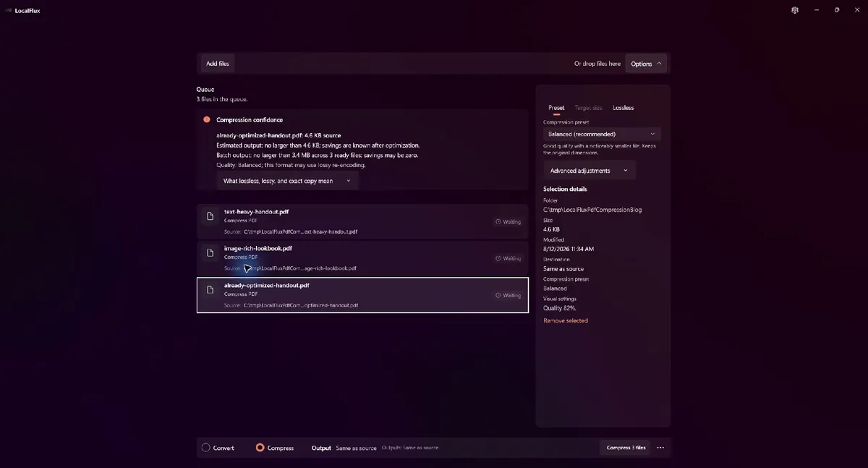
Task: Click 3 files in the queue text
Action: (222, 99)
